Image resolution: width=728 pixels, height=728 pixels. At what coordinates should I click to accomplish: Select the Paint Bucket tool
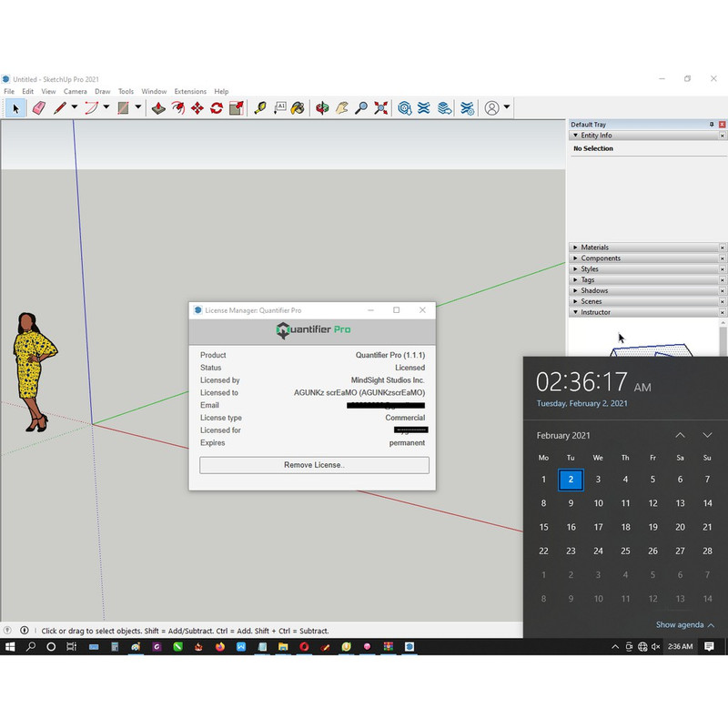[x=298, y=108]
